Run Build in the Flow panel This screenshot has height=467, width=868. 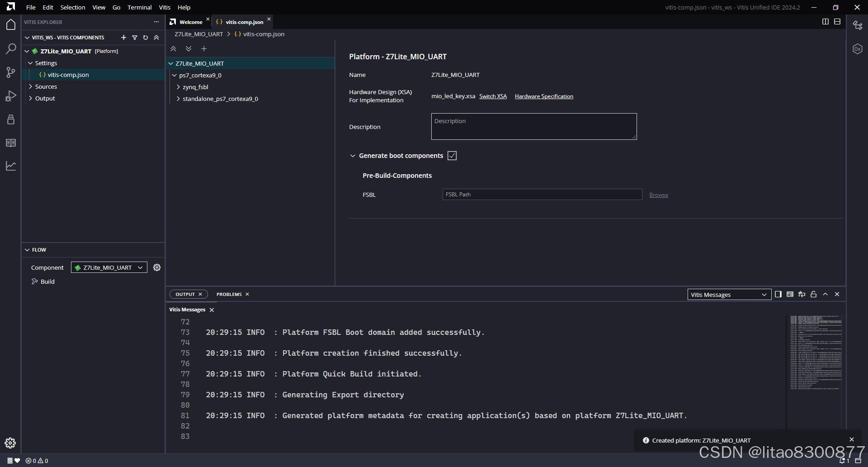[47, 281]
